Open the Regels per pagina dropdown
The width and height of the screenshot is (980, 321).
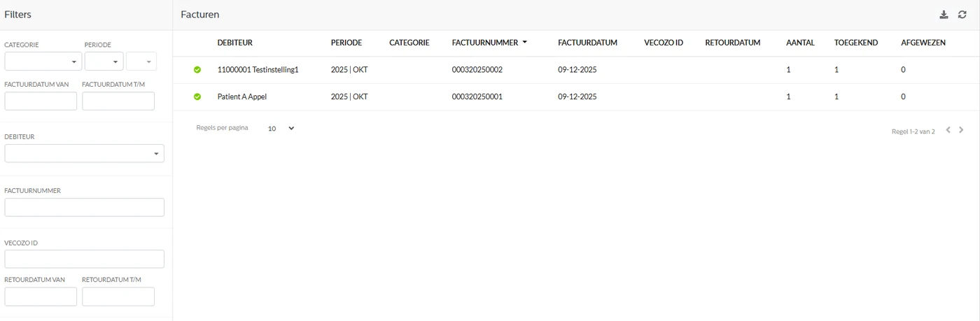click(x=281, y=129)
